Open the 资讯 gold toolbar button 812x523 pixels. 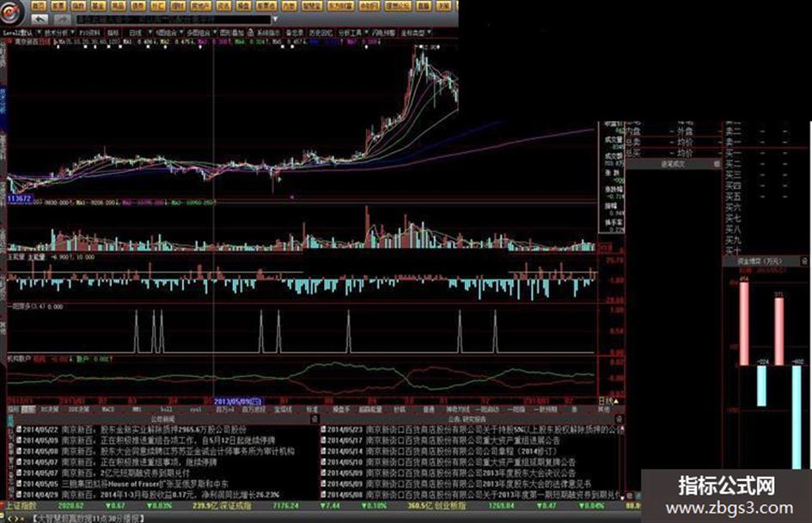[x=223, y=6]
